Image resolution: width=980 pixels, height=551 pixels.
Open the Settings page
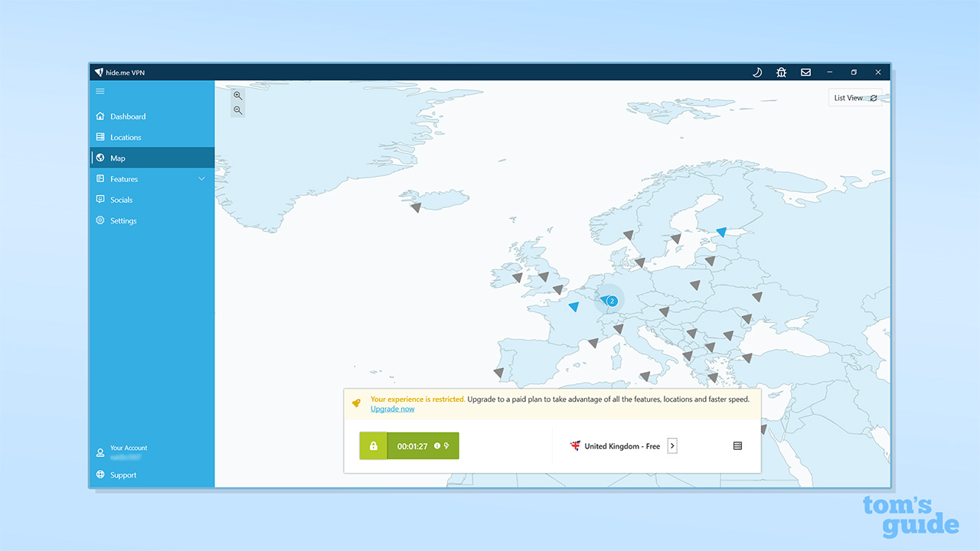(x=123, y=221)
